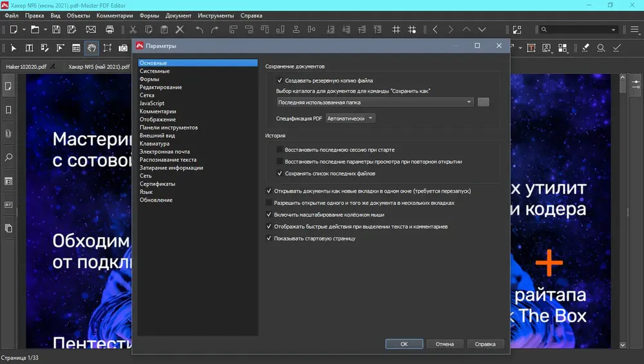
Task: Select 'Отображение' in settings list
Action: 158,120
